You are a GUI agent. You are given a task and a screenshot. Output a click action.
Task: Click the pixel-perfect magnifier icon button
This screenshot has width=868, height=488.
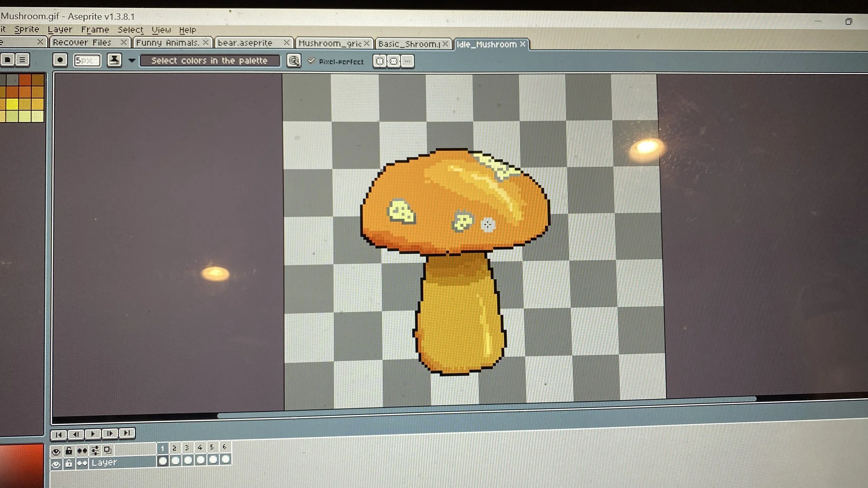tap(294, 61)
